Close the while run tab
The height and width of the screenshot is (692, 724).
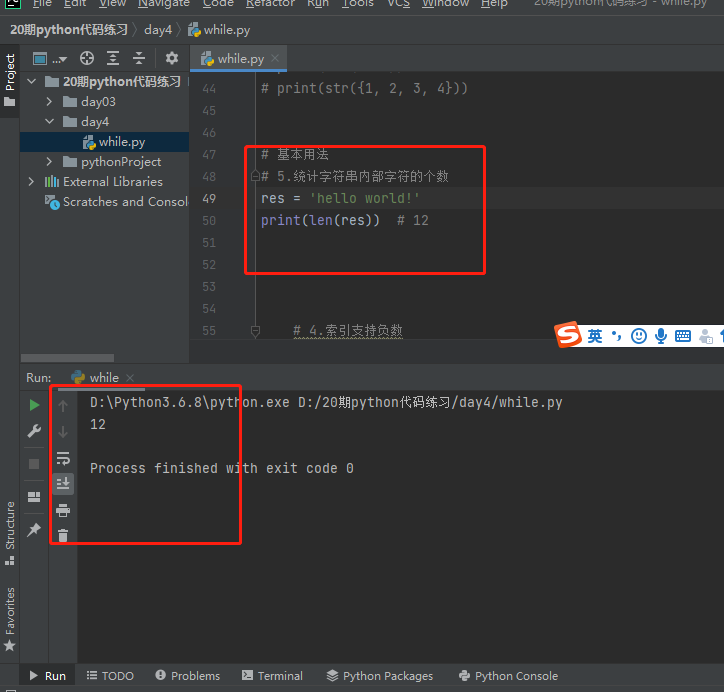pos(130,378)
